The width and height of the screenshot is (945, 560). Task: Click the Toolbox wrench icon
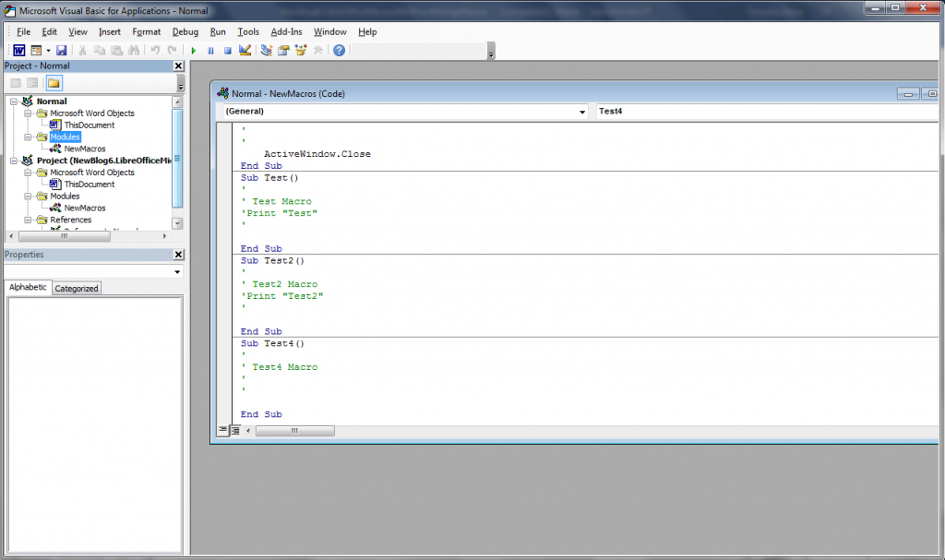pyautogui.click(x=317, y=50)
